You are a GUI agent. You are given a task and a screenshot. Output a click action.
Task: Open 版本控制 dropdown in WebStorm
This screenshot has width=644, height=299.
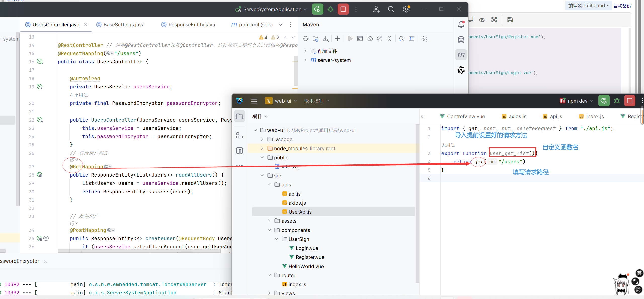click(317, 101)
